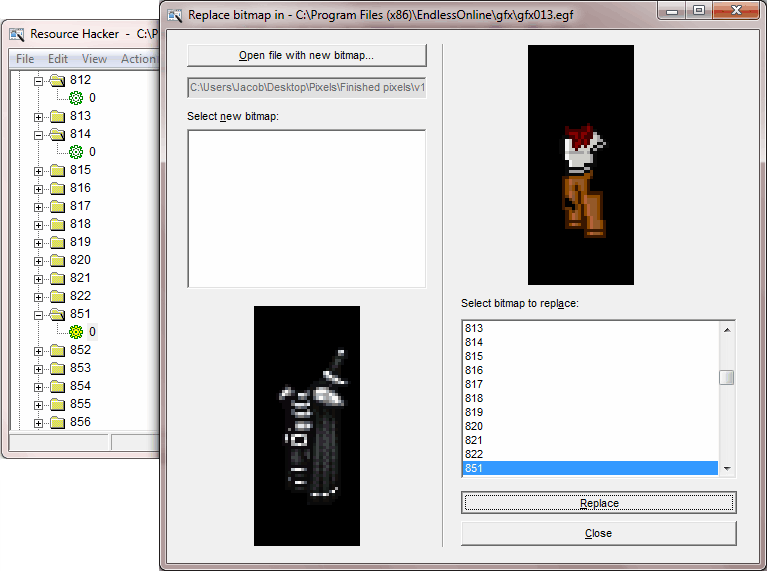Click the empty Select new bitmap list
The width and height of the screenshot is (767, 571).
307,209
